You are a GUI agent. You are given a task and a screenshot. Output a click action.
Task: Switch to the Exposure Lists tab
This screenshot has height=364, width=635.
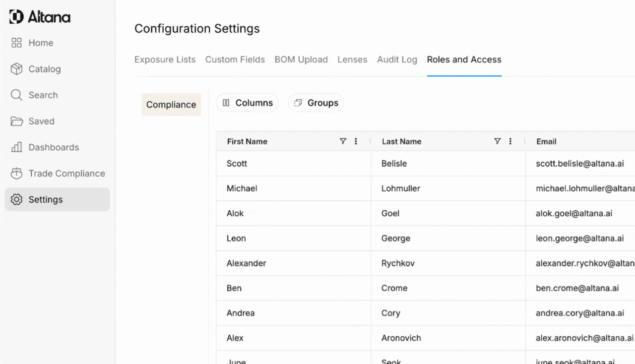(165, 60)
